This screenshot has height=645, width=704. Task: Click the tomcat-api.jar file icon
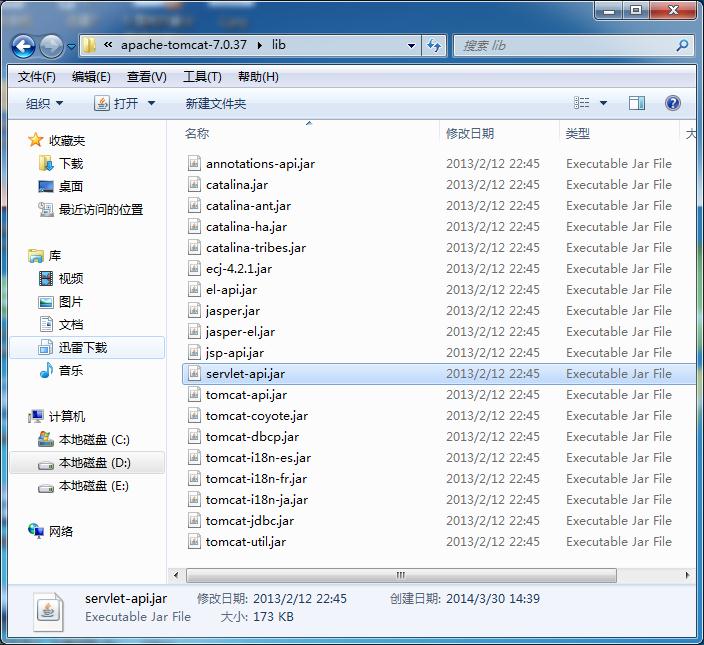point(194,395)
